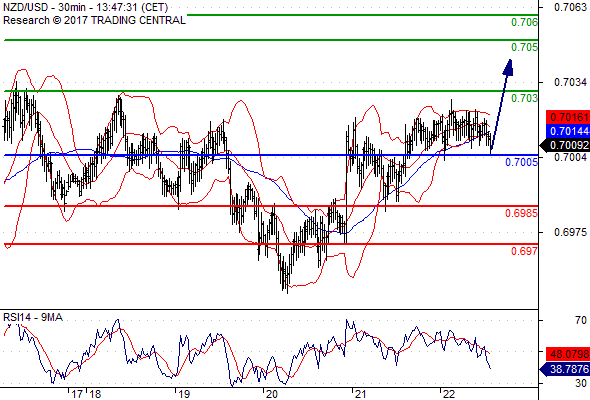The height and width of the screenshot is (400, 590).
Task: Click the red 0.70161 price tag
Action: [x=568, y=117]
